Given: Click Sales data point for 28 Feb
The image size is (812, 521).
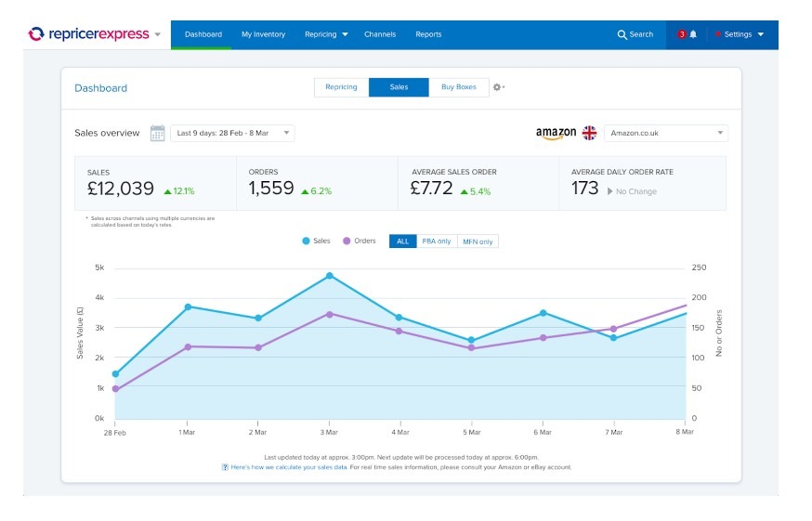Looking at the screenshot, I should [115, 374].
